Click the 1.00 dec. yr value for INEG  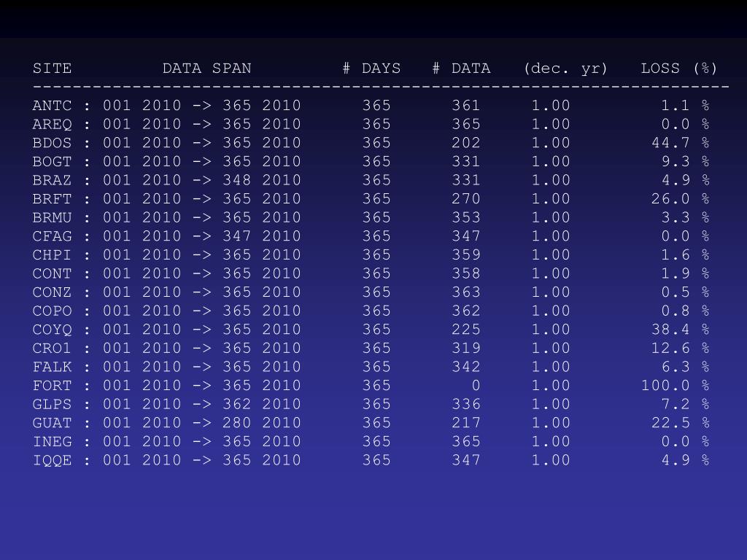click(x=551, y=441)
